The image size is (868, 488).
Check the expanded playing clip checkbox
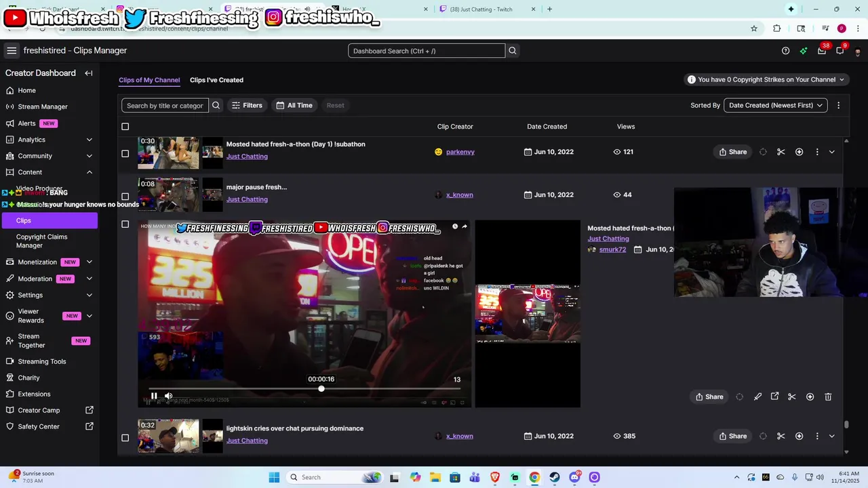click(125, 224)
